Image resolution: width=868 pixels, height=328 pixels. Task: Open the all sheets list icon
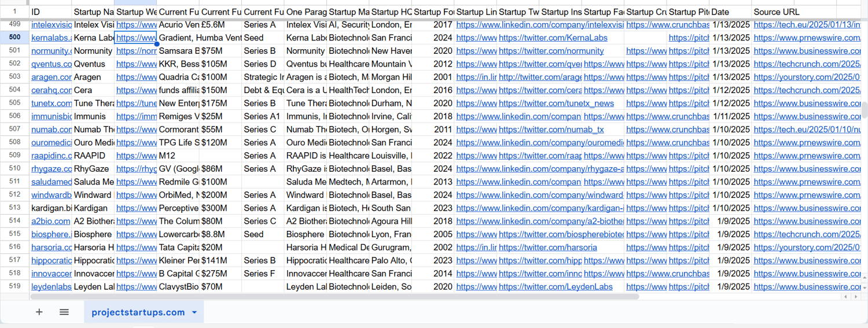64,312
